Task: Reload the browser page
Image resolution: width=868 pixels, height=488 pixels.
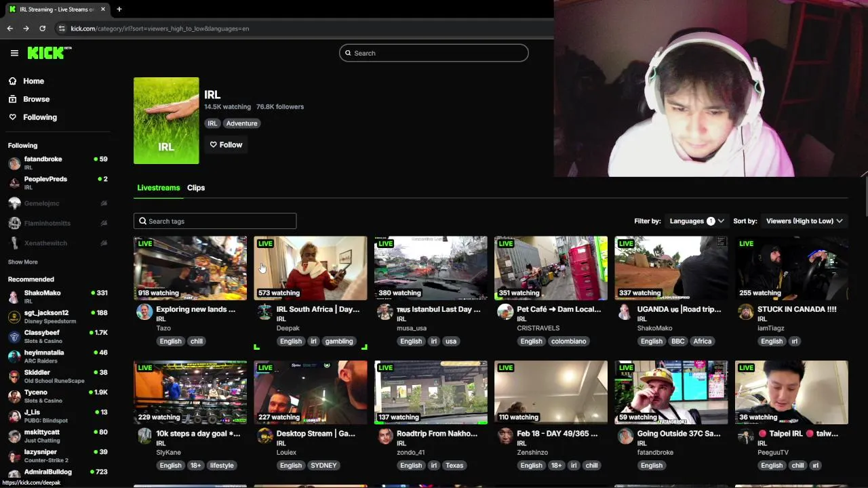Action: pyautogui.click(x=42, y=28)
